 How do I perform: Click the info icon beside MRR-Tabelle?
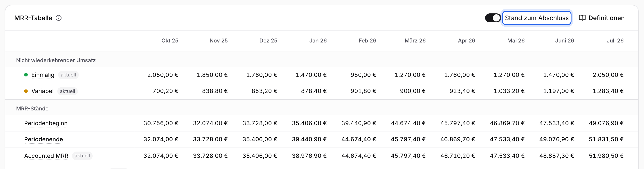58,18
